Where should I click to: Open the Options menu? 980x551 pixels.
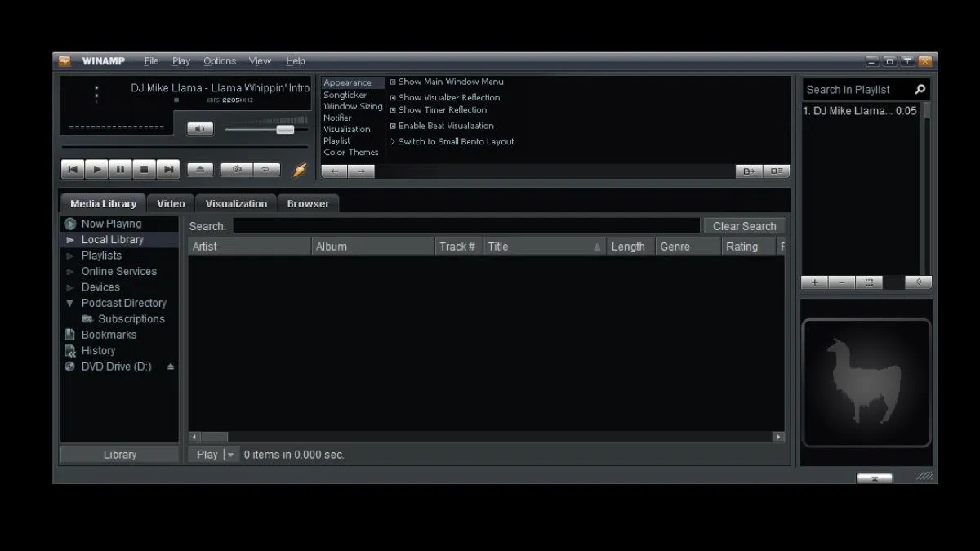pos(220,61)
